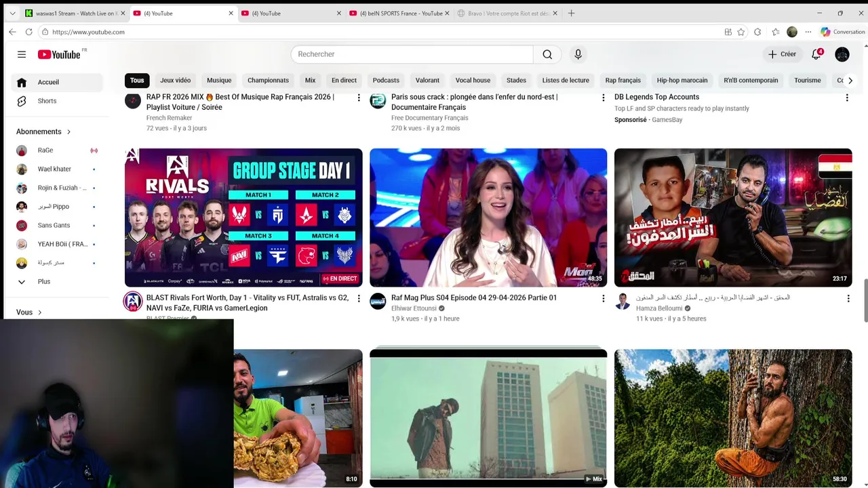Open options menu for Raf Mag Plus video
The width and height of the screenshot is (868, 488).
point(603,298)
